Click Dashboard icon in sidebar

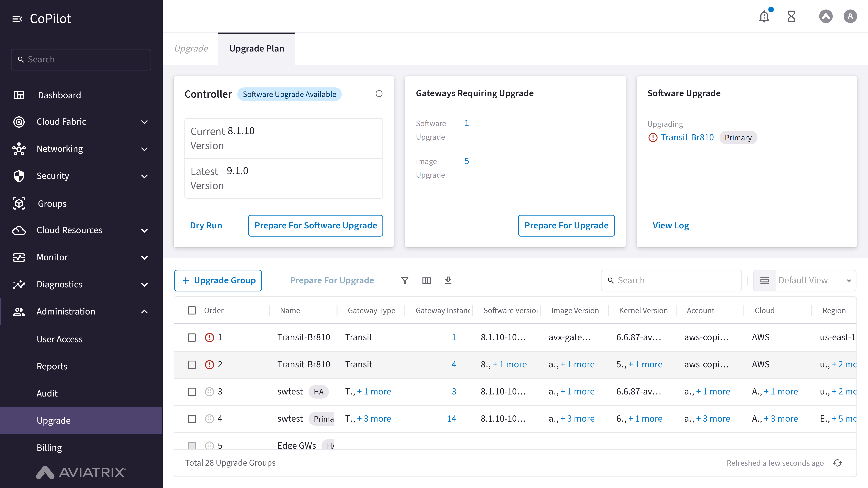pyautogui.click(x=19, y=95)
